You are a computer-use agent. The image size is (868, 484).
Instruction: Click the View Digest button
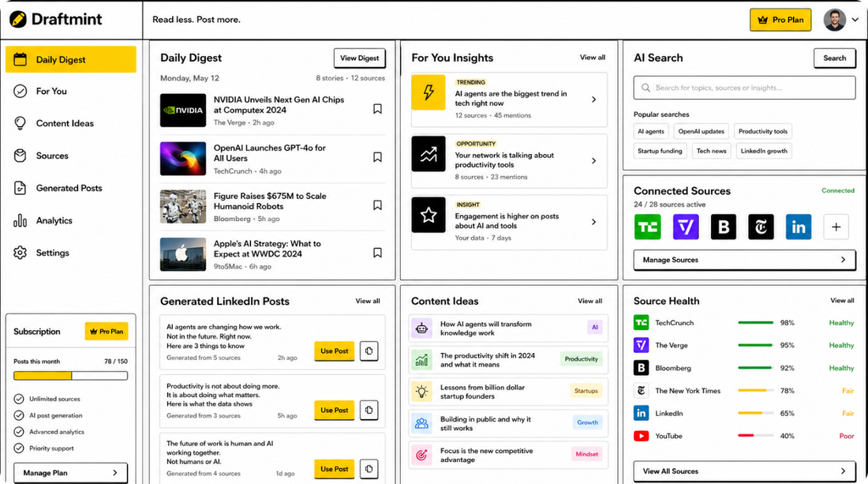pos(359,58)
